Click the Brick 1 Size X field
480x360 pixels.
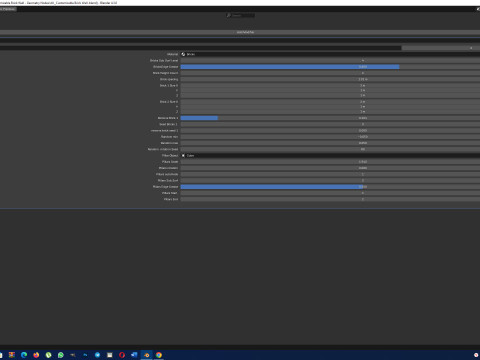click(330, 85)
